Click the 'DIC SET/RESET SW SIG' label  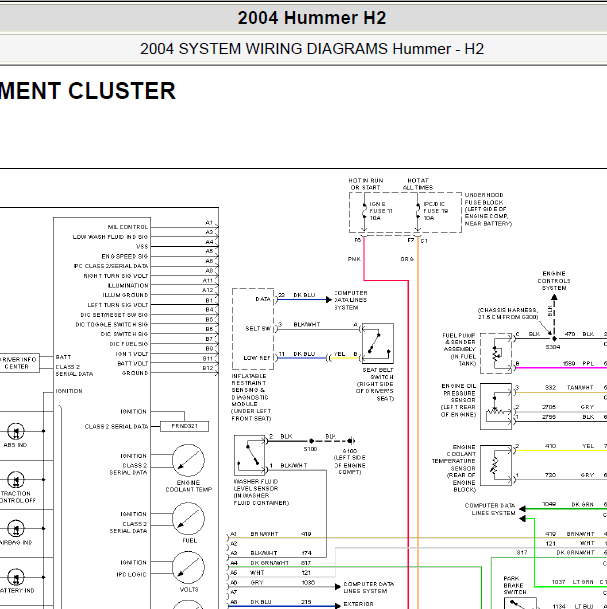pyautogui.click(x=114, y=315)
